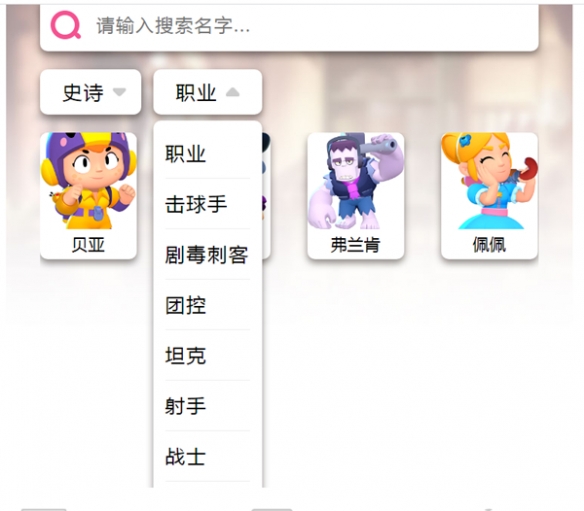This screenshot has width=584, height=511.
Task: Click the pink search magnifier icon
Action: click(x=66, y=25)
